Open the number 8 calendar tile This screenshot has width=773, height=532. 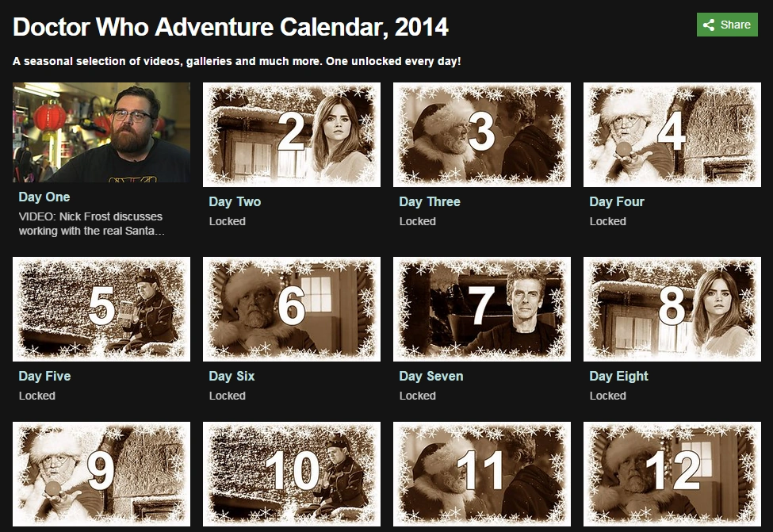[x=672, y=309]
